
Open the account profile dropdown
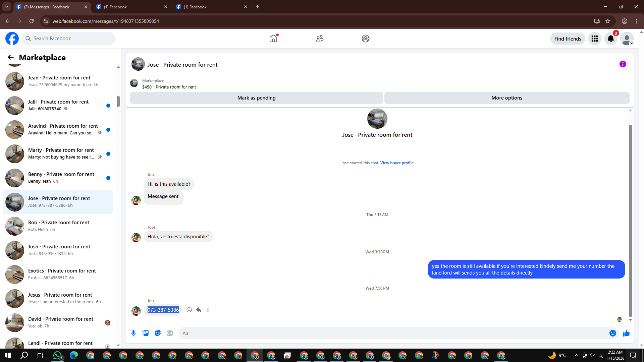pyautogui.click(x=627, y=39)
